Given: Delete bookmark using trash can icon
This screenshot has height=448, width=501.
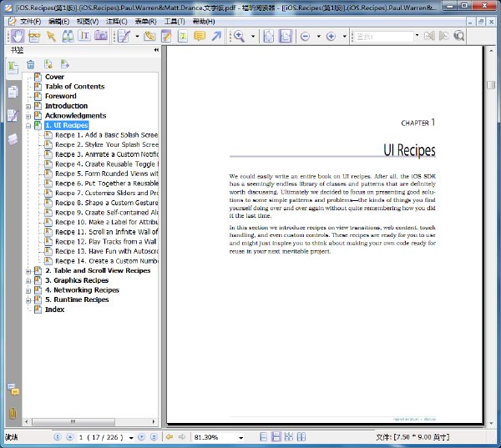Looking at the screenshot, I should [31, 64].
